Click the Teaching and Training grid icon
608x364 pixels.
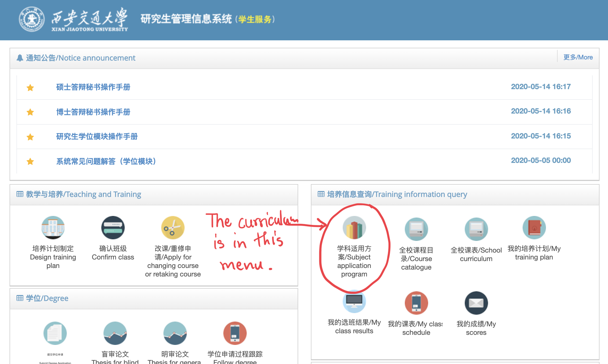click(x=20, y=194)
